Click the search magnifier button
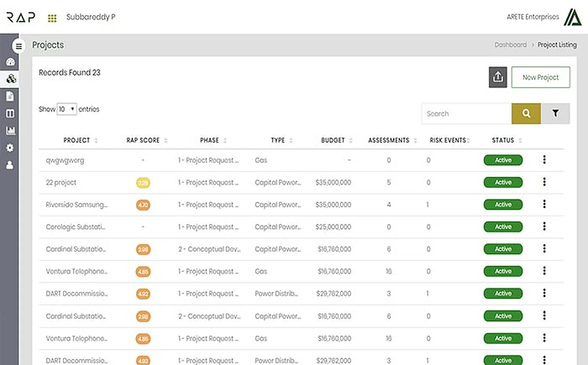588x365 pixels. [x=526, y=113]
